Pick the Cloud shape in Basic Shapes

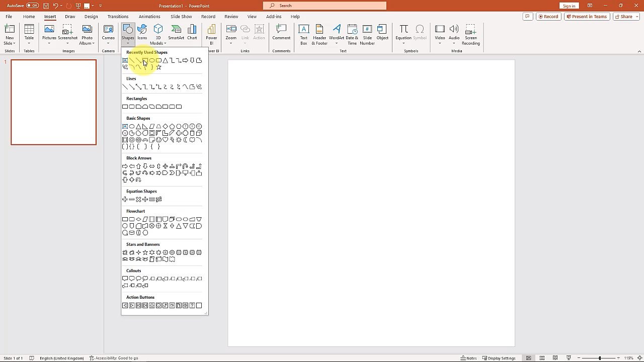[192, 140]
